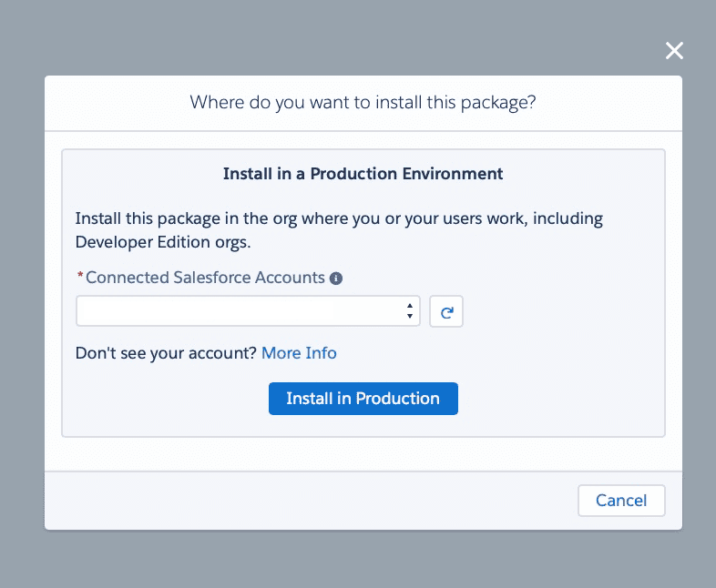The width and height of the screenshot is (716, 588).
Task: Click the 'Connected Salesforce Accounts' field label
Action: (x=205, y=278)
